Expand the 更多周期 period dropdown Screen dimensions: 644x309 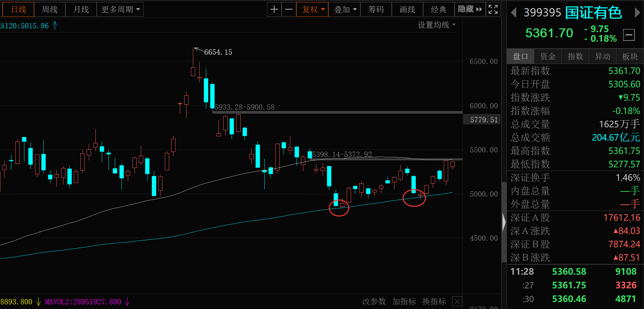pyautogui.click(x=120, y=9)
